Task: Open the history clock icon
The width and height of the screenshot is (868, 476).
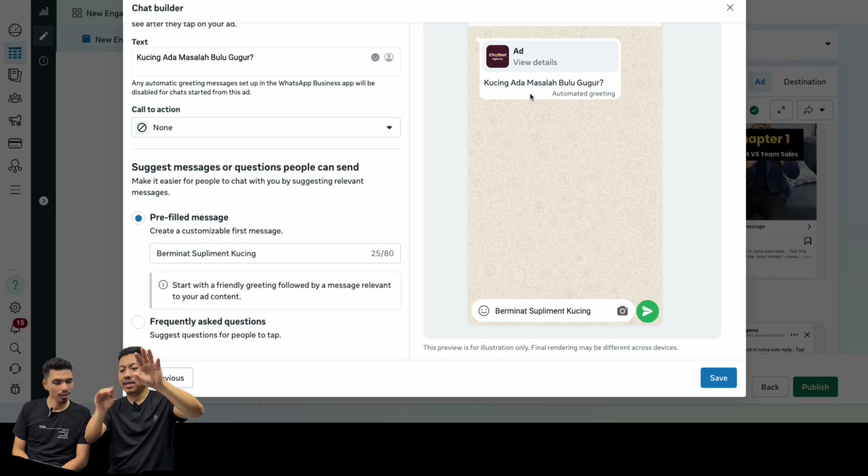Action: point(43,61)
